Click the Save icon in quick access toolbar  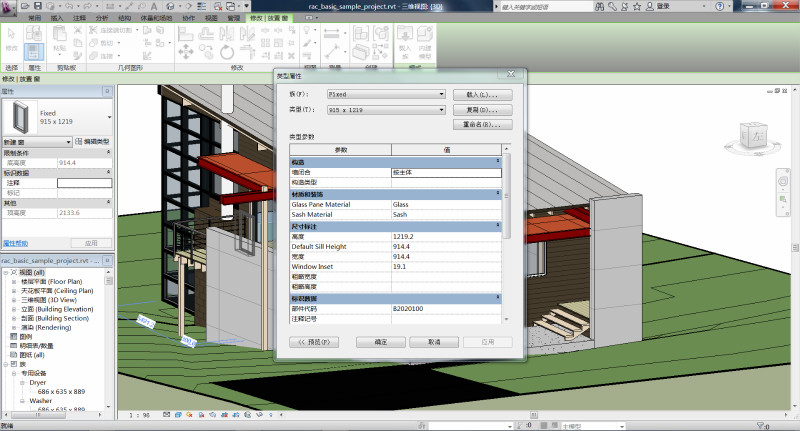38,6
